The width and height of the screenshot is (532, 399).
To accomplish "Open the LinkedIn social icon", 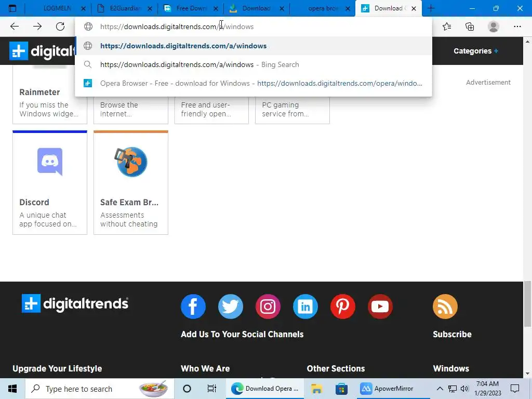I will coord(305,307).
